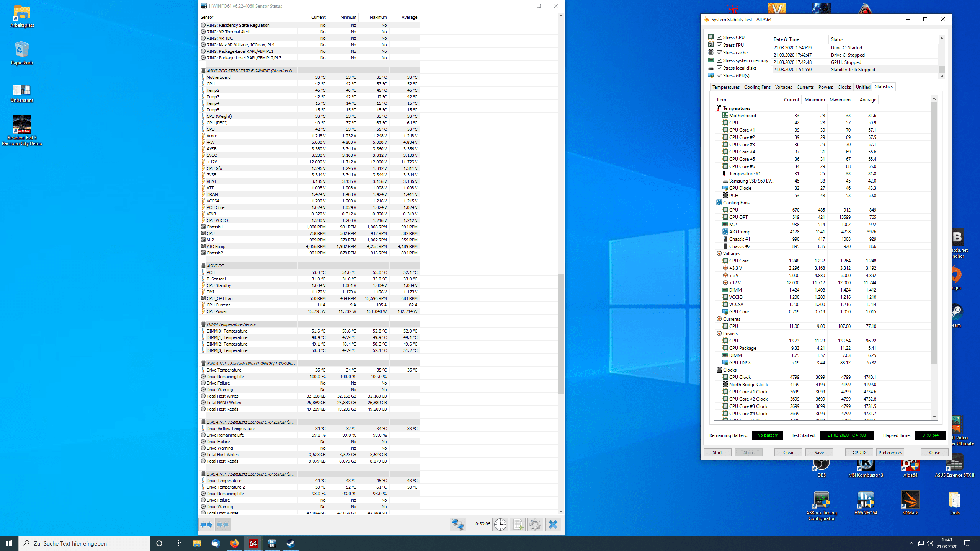Click the HWiNFO sensor list vertical scrollbar
Screen dimensions: 980x551
pos(561,333)
